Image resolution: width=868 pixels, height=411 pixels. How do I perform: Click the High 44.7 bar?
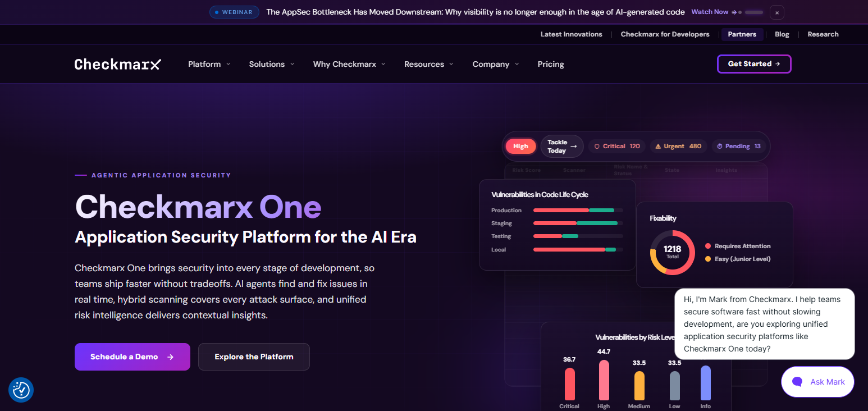(x=604, y=380)
